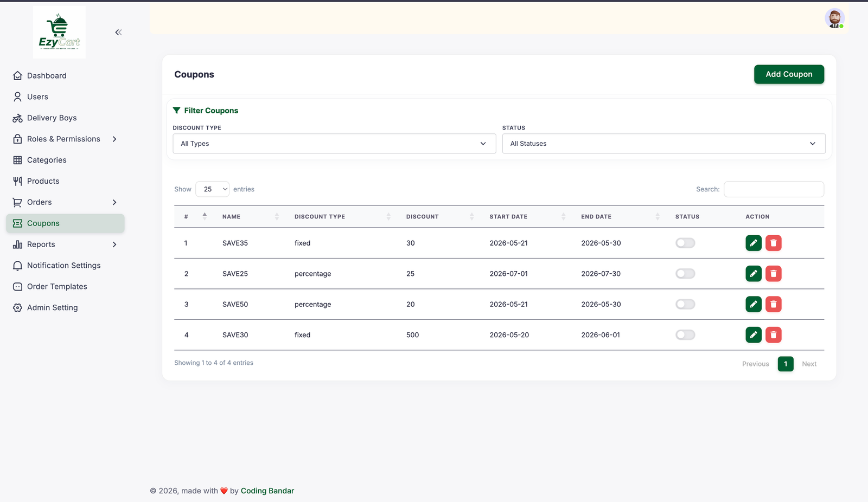
Task: Edit the SAVE35 coupon
Action: tap(754, 243)
